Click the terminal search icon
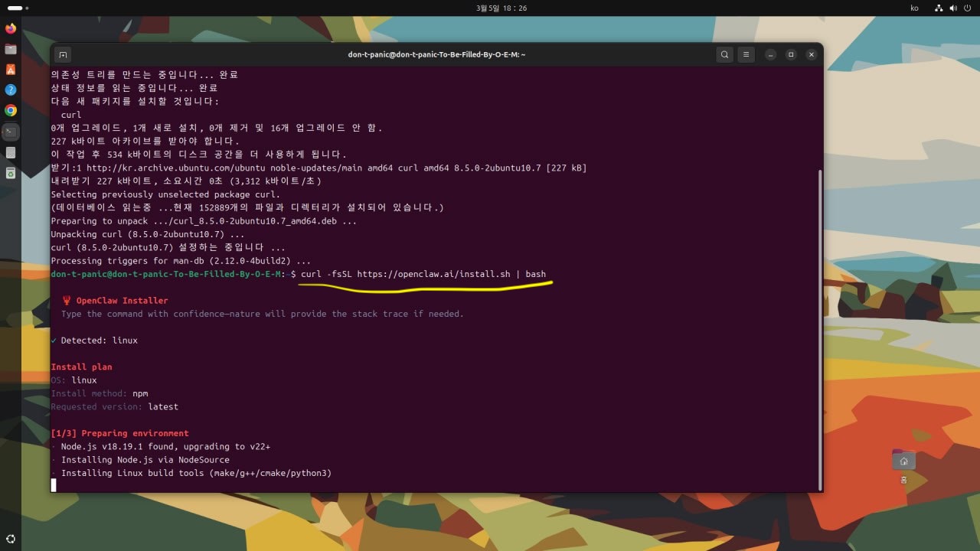Viewport: 980px width, 551px height. pos(724,54)
